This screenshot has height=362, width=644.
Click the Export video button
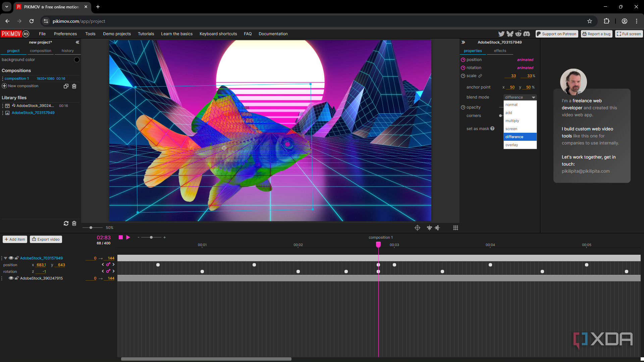pos(46,239)
